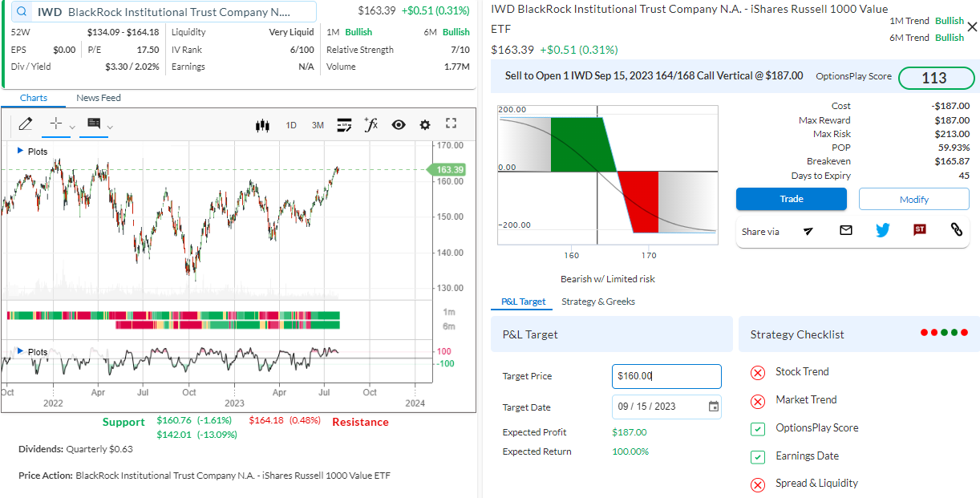Switch to the Charts tab
The width and height of the screenshot is (980, 498).
34,98
